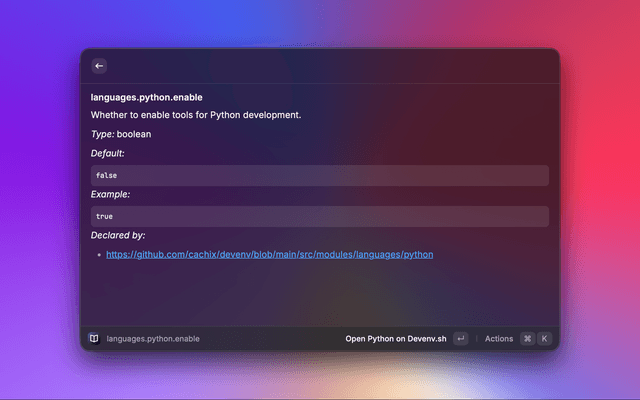
Task: Click the languages.python.enable heading
Action: coord(146,97)
